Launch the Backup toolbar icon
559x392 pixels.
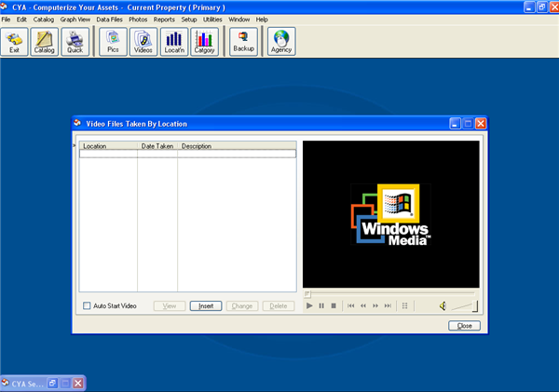(x=243, y=42)
